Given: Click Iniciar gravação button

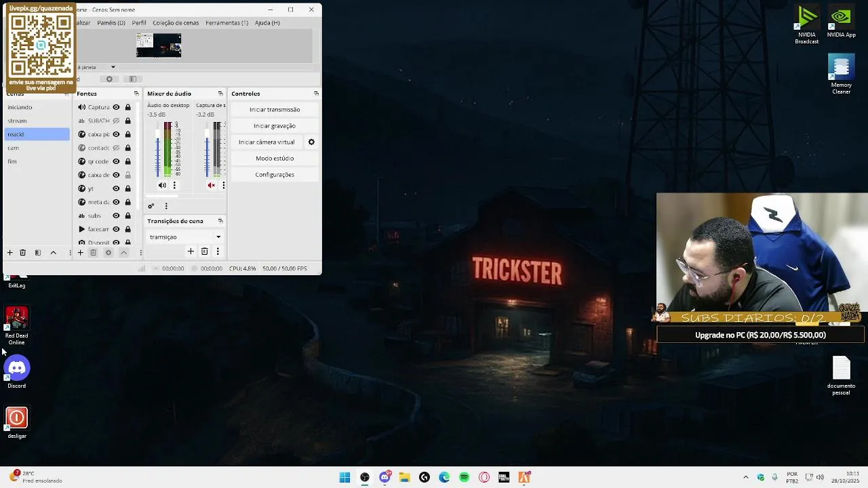Looking at the screenshot, I should pyautogui.click(x=275, y=125).
